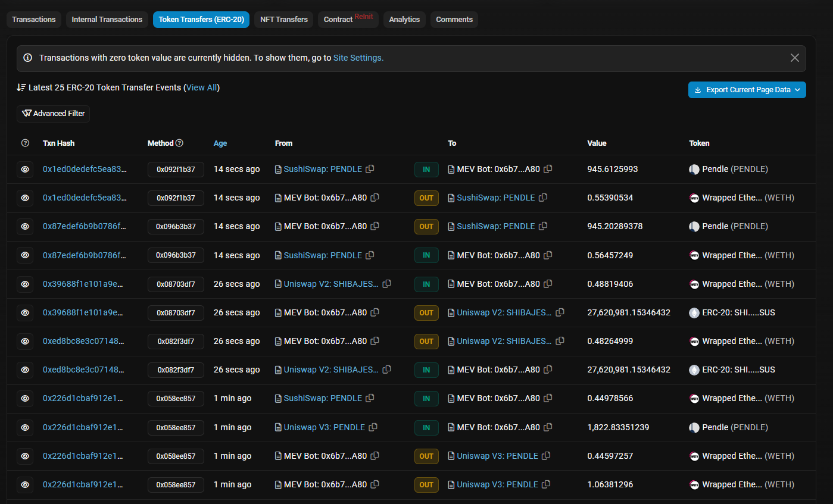Toggle the Age column date format
Screen dimensions: 833x504
[x=220, y=143]
